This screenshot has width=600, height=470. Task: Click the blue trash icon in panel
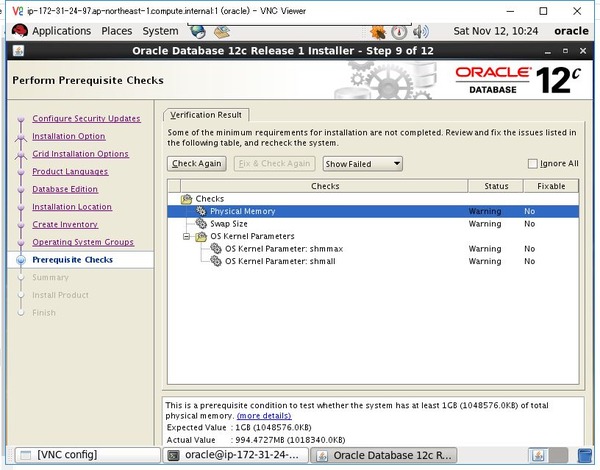(x=584, y=455)
